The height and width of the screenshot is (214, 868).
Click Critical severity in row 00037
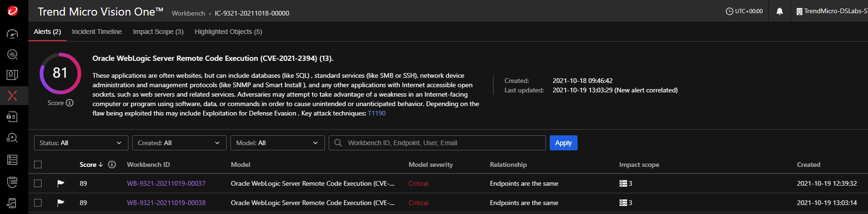[x=418, y=183]
